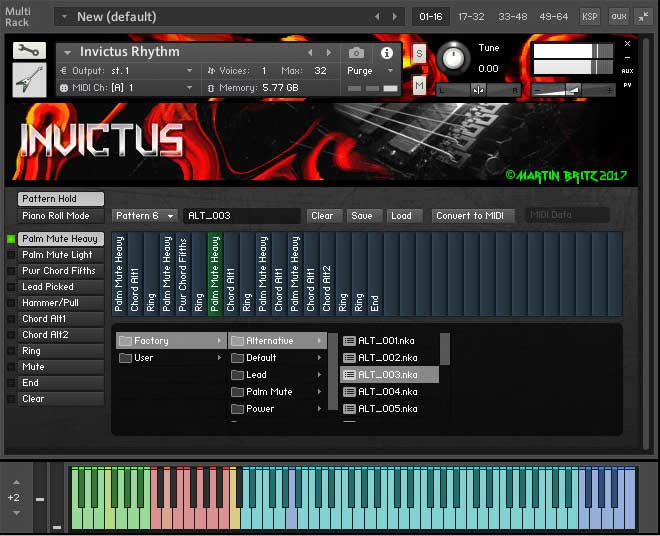This screenshot has height=536, width=660.
Task: Switch to the 17-32 rack page tab
Action: 473,16
